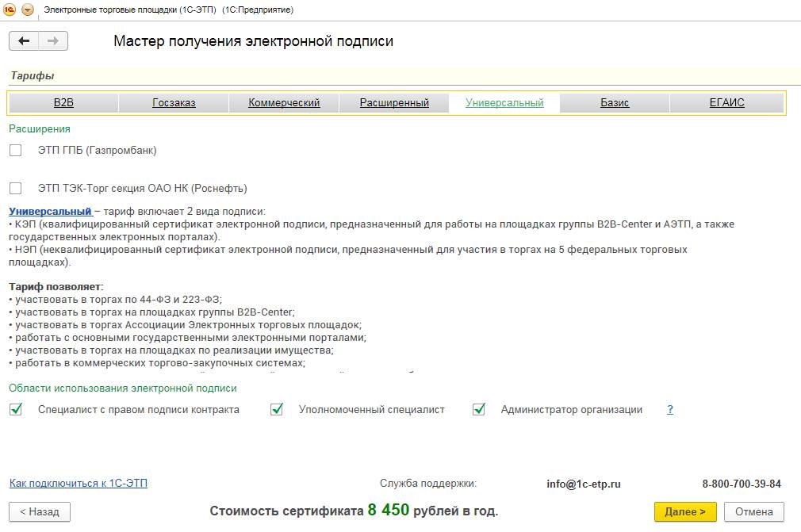The height and width of the screenshot is (532, 801).
Task: Open Как подключиться к 1С-ЭТП link
Action: pyautogui.click(x=79, y=483)
